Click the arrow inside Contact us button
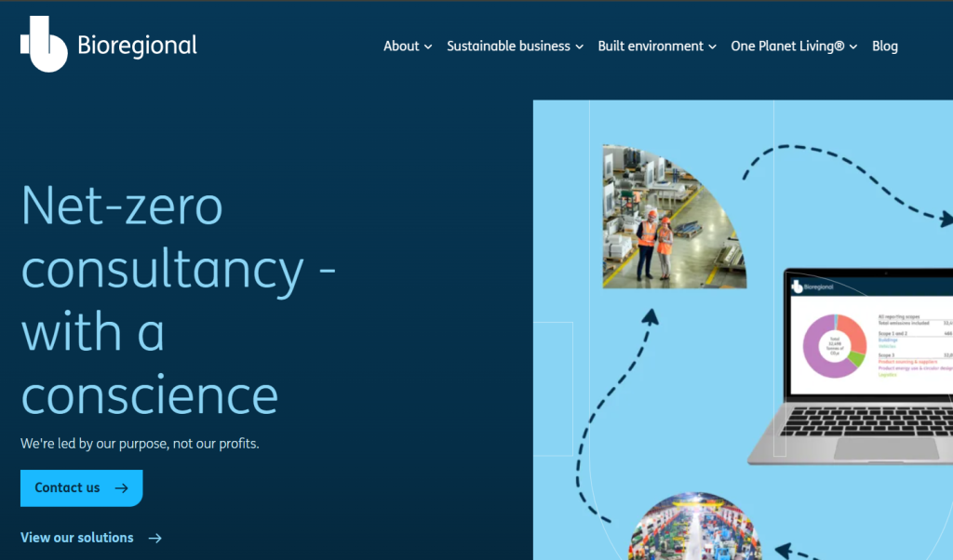This screenshot has width=953, height=560. [x=122, y=487]
